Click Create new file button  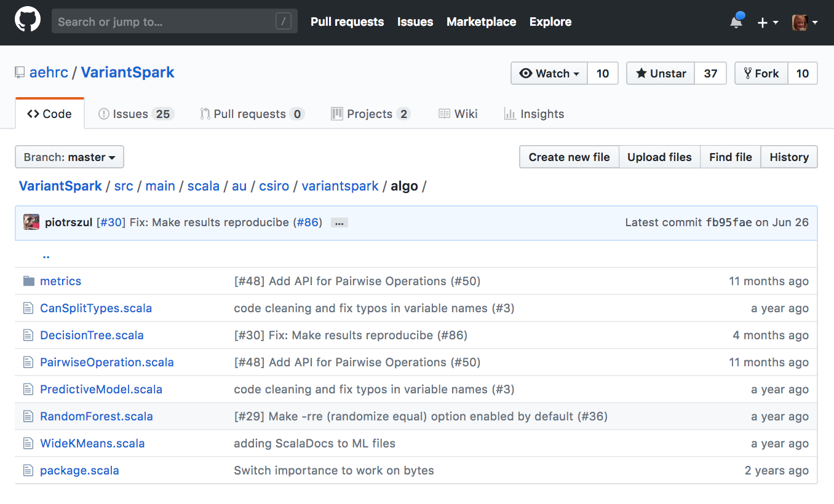pos(569,157)
